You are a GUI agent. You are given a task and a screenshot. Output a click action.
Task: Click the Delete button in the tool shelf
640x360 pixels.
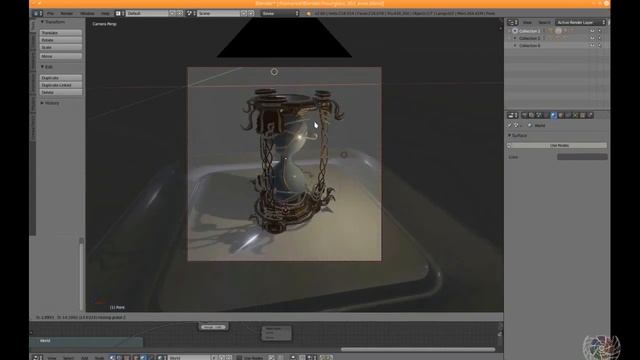(x=61, y=92)
